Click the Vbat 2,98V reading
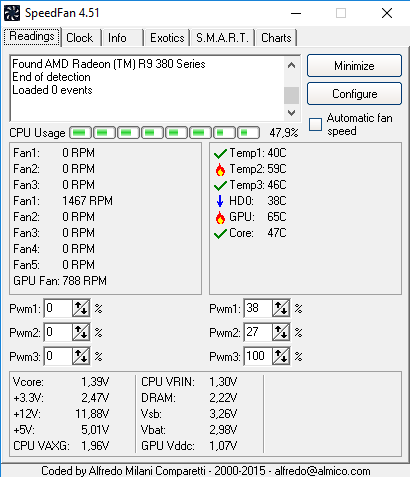Screen dimensions: 410x477 coord(189,430)
